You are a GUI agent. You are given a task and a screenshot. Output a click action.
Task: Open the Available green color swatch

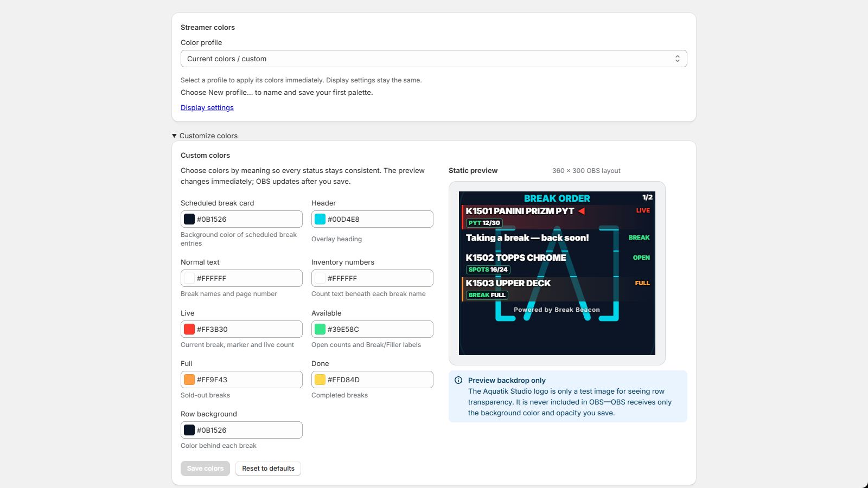tap(320, 329)
